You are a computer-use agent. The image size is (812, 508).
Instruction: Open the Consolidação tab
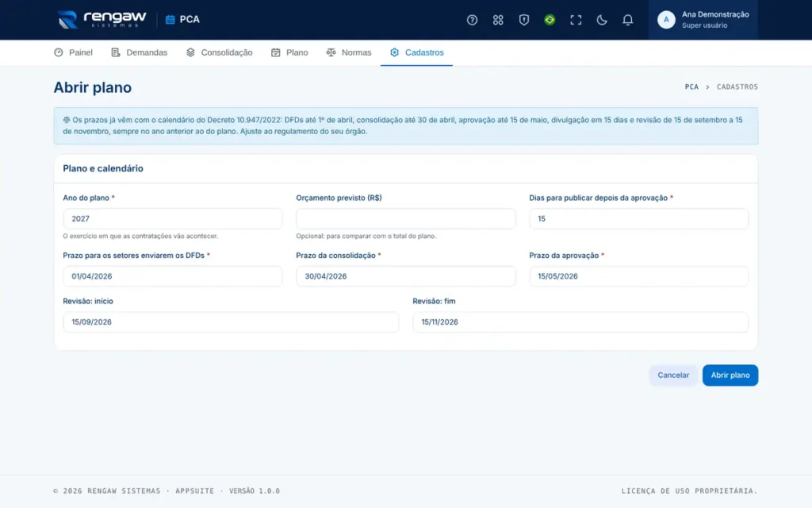pyautogui.click(x=220, y=52)
